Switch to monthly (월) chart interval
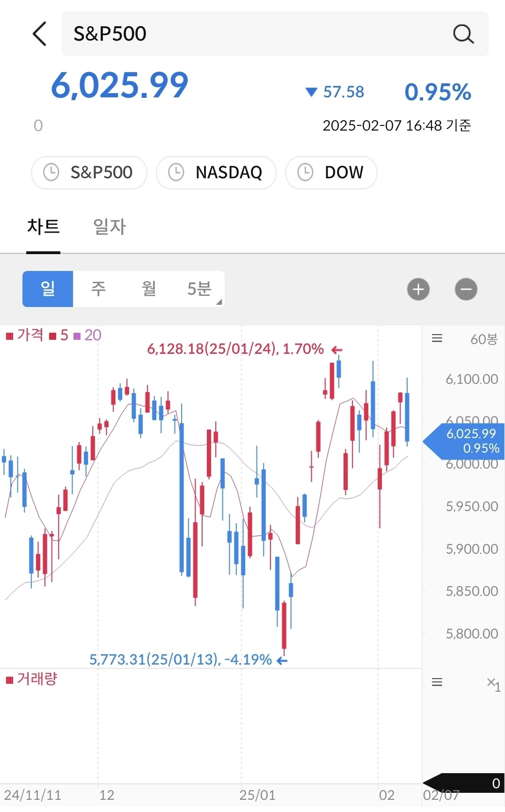 point(149,289)
